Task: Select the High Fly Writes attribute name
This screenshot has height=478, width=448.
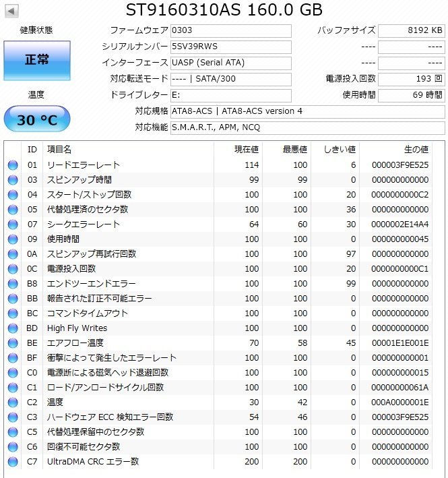Action: [77, 328]
